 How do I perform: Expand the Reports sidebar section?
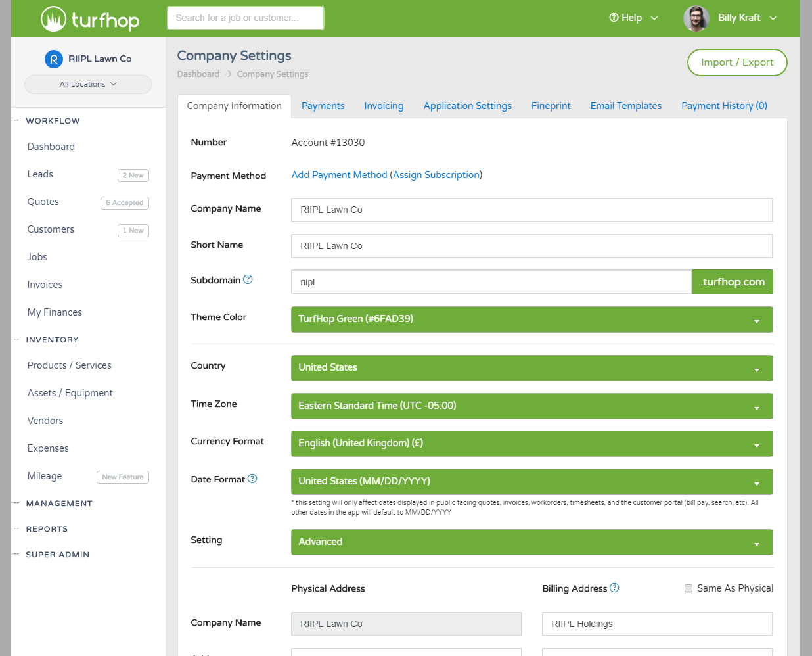pos(47,529)
